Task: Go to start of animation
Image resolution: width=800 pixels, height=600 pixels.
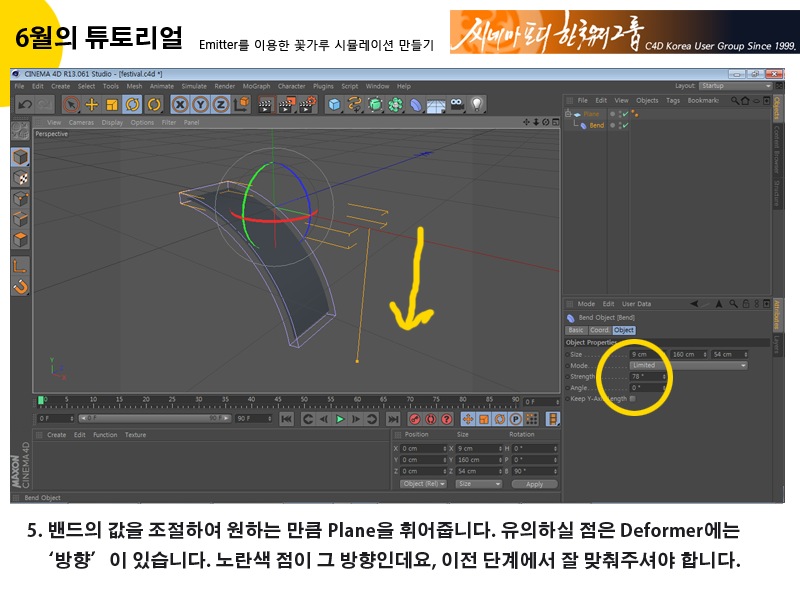Action: coord(286,419)
